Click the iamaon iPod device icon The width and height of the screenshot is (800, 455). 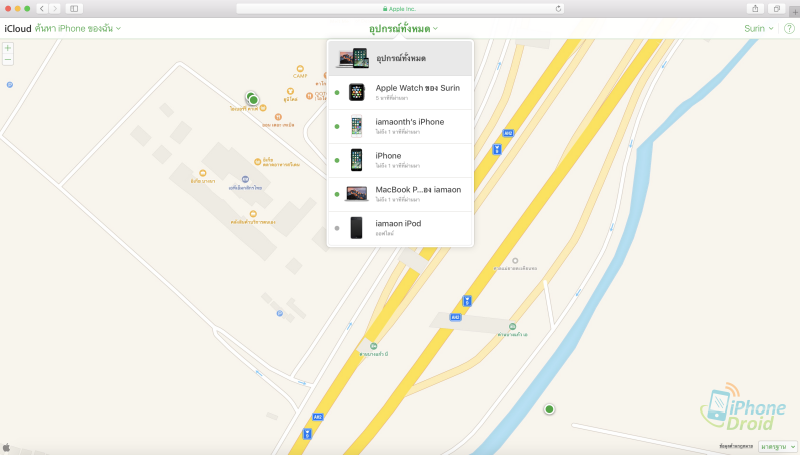(x=357, y=228)
